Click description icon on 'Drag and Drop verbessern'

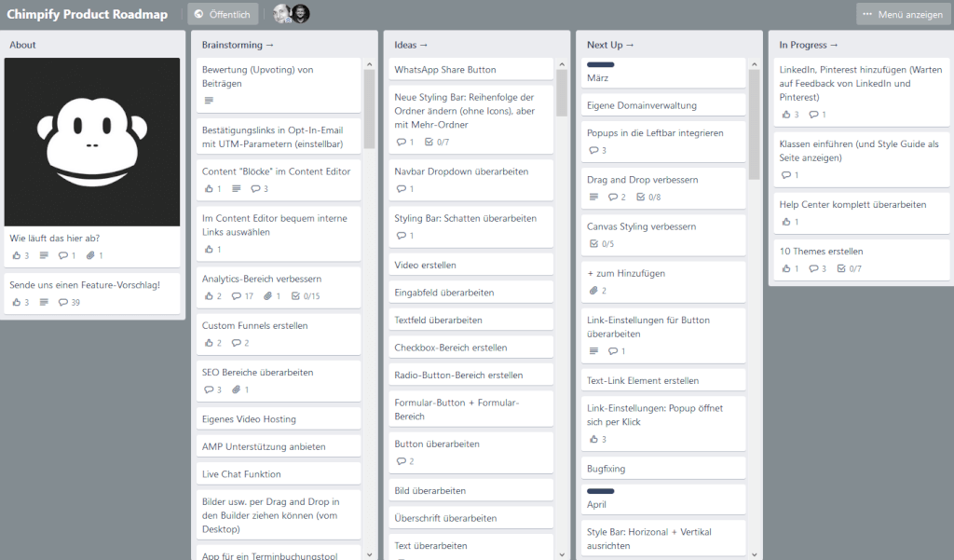593,197
